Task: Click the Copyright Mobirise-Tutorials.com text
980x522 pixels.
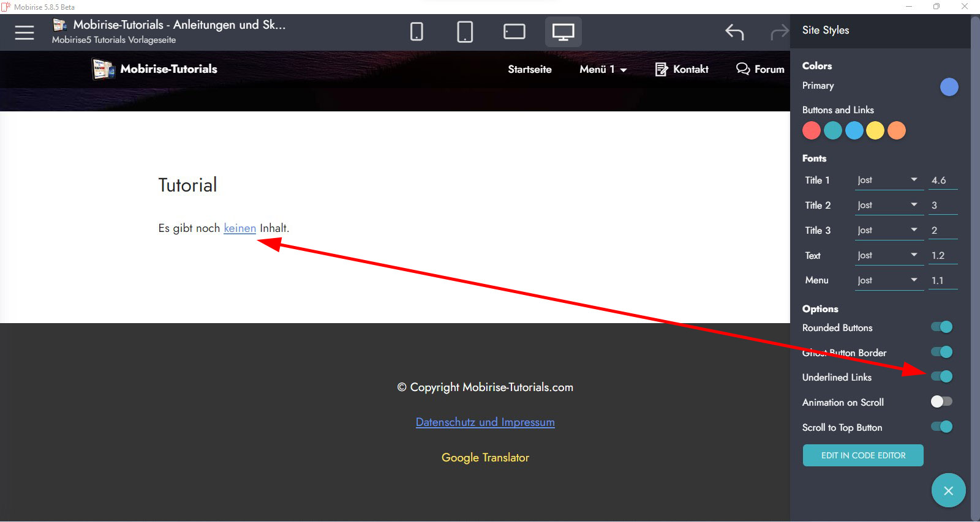Action: pos(485,387)
